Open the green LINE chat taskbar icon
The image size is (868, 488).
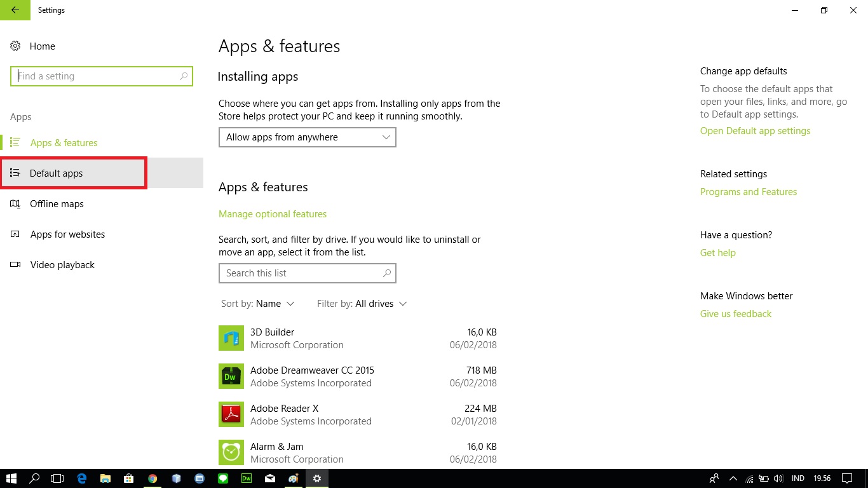(223, 478)
